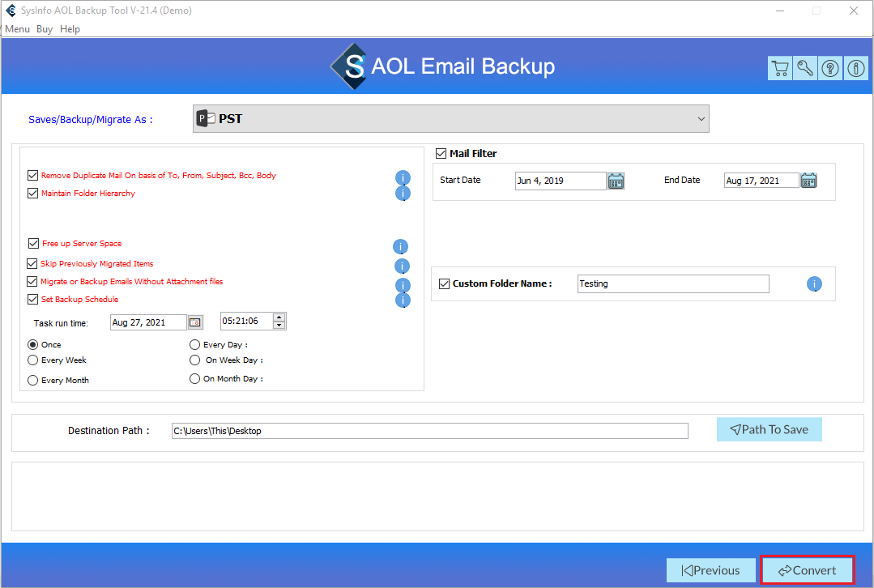
Task: Click the SysInfo logo in the banner
Action: pos(349,66)
